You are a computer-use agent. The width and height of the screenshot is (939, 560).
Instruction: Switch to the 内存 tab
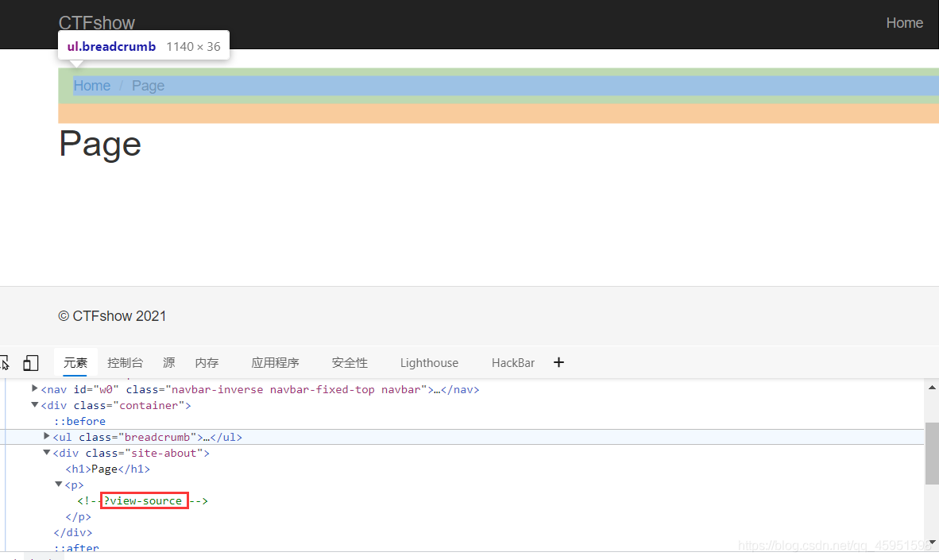(x=207, y=363)
